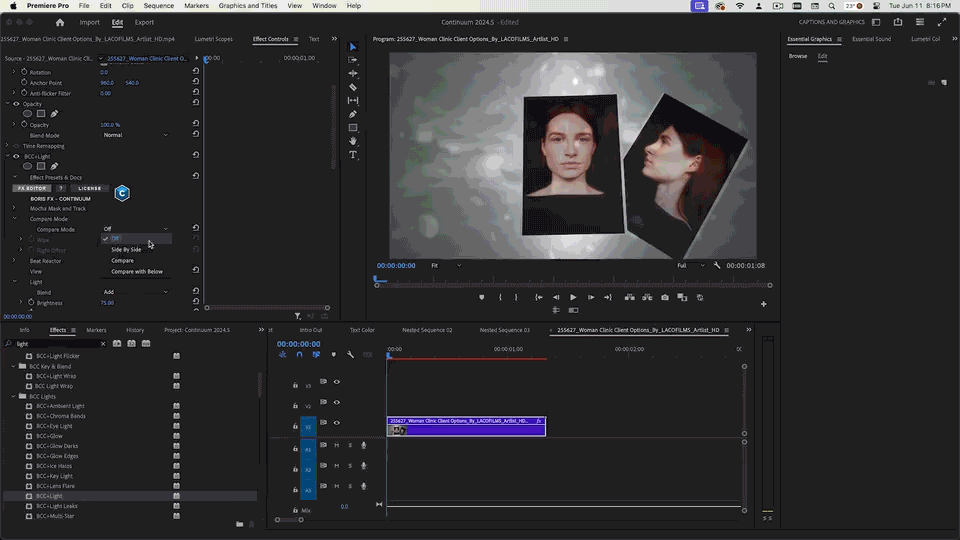Hide video track V3 with eye icon

pos(336,382)
